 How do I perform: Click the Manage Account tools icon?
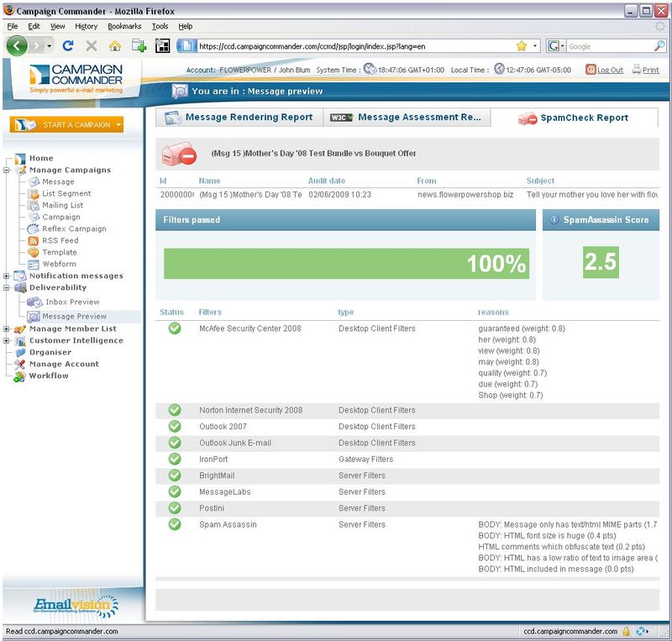(19, 365)
